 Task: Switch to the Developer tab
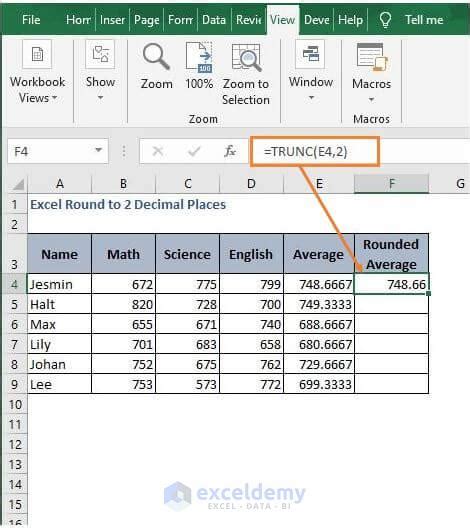[316, 20]
